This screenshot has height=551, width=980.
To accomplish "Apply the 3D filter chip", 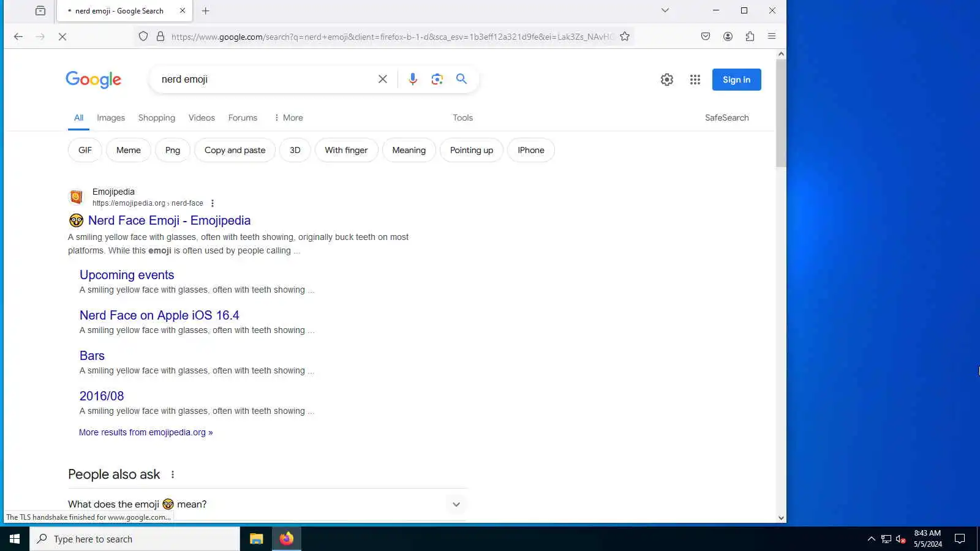I will pyautogui.click(x=295, y=150).
